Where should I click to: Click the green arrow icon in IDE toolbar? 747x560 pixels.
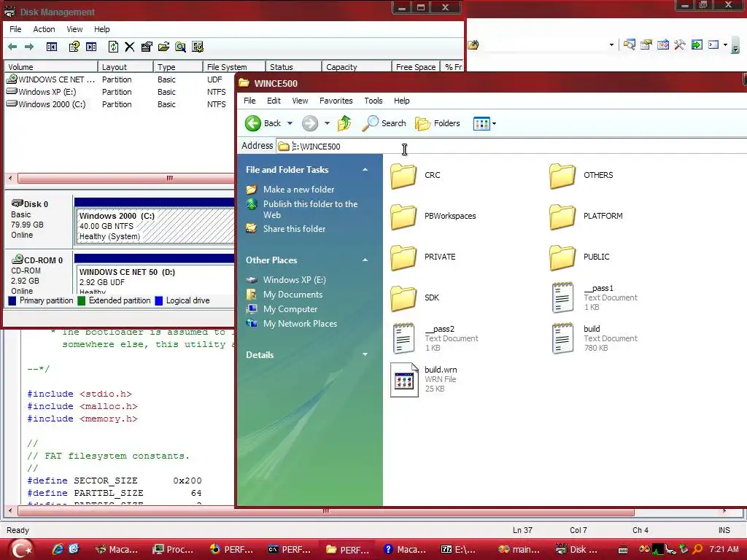tap(697, 44)
